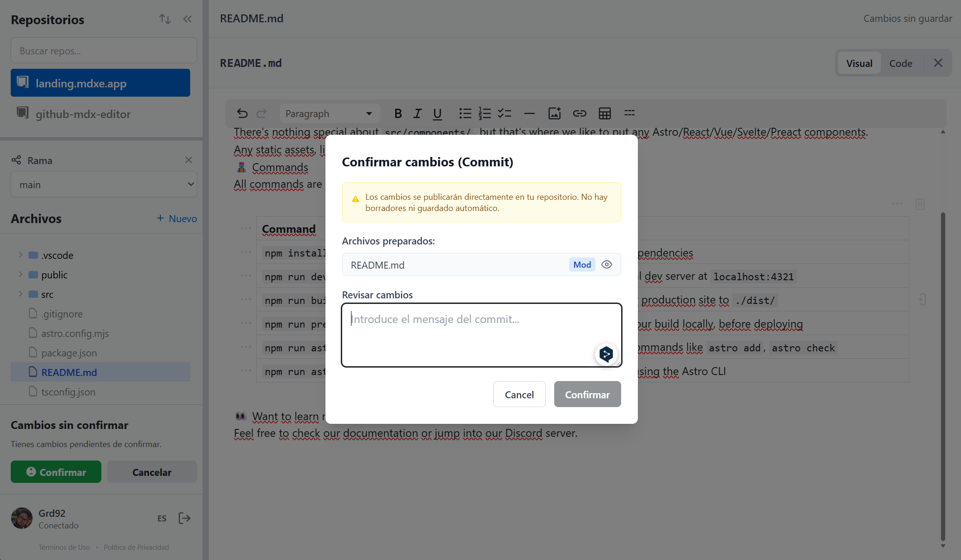Show README.md changes with the eye toggle

[x=607, y=264]
